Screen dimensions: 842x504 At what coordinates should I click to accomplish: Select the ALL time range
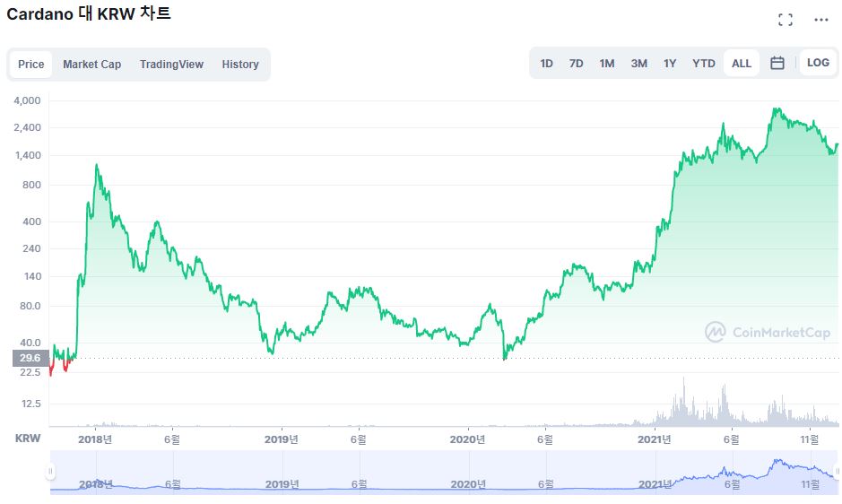tap(741, 64)
